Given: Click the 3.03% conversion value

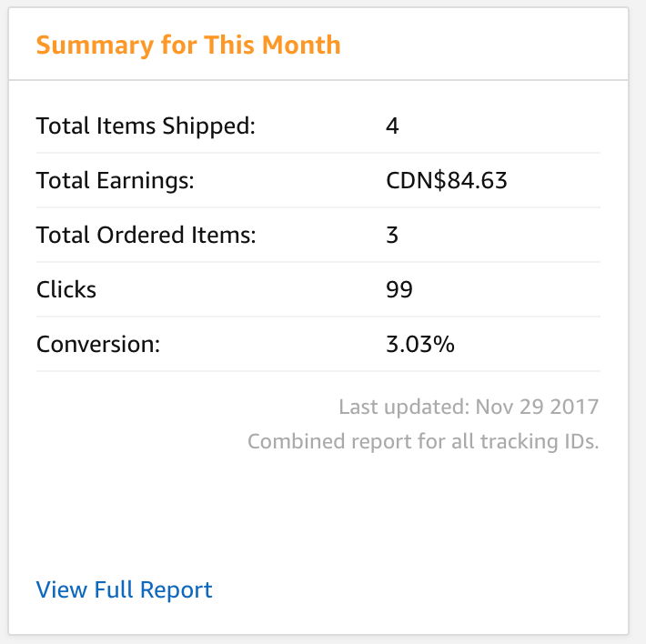Looking at the screenshot, I should click(420, 344).
